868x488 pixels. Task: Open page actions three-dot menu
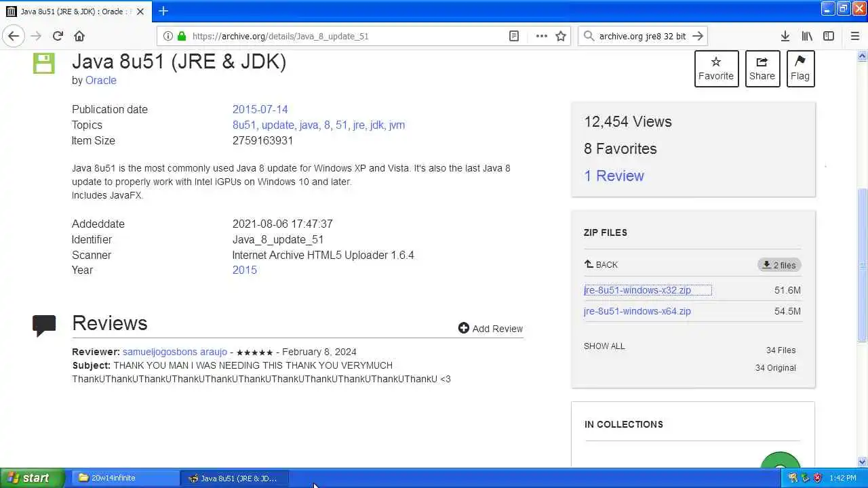pos(541,36)
